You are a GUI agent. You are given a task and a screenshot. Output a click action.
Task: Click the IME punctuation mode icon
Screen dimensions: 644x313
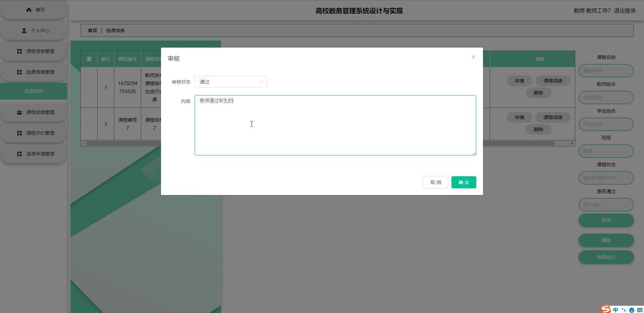[624, 310]
